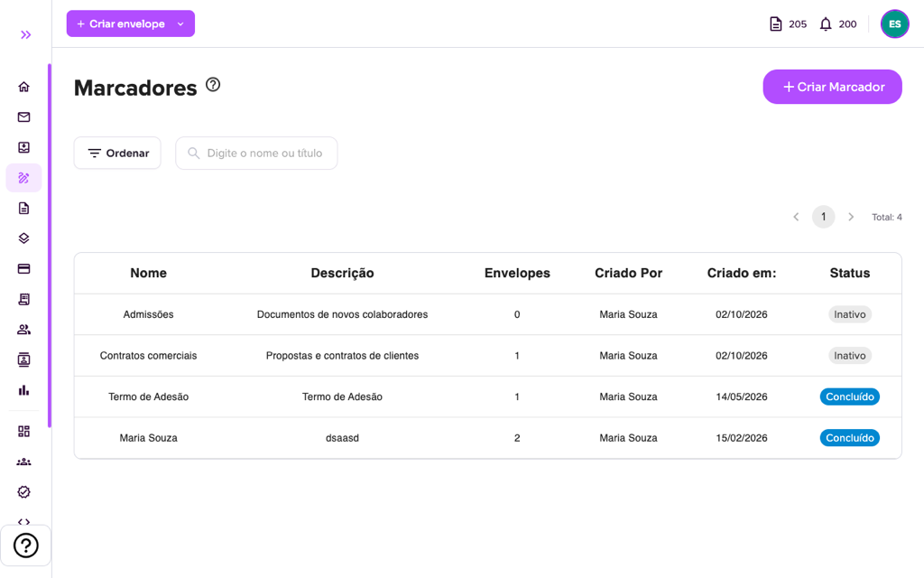Screen dimensions: 924x578
Task: Click the Envelopes column header
Action: click(x=517, y=273)
